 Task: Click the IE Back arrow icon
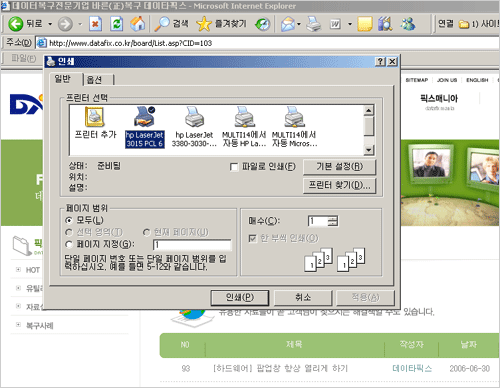[15, 24]
